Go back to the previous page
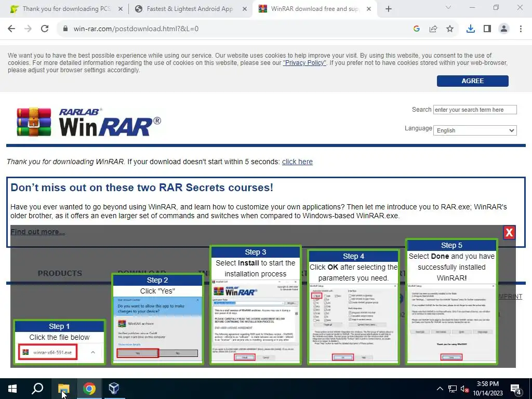 (11, 29)
